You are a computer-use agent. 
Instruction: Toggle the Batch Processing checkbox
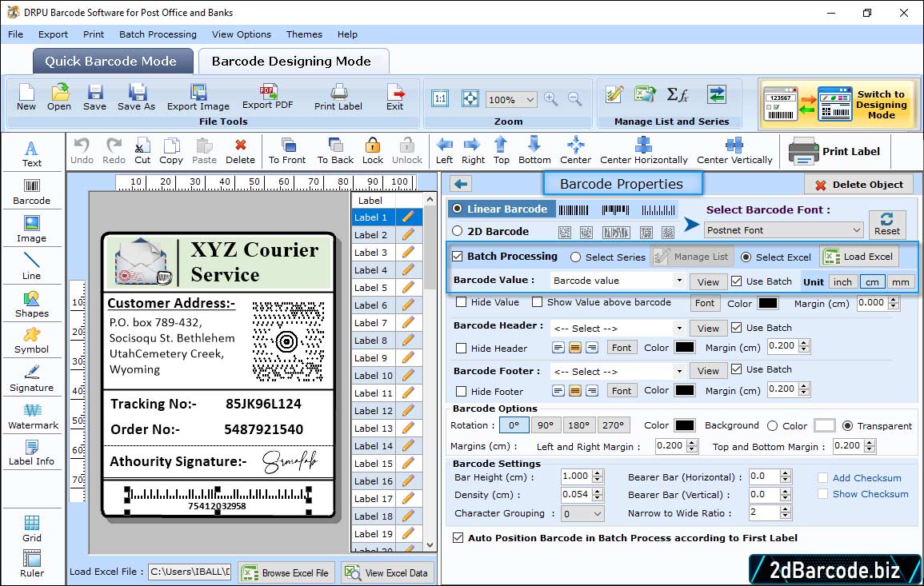(x=458, y=256)
